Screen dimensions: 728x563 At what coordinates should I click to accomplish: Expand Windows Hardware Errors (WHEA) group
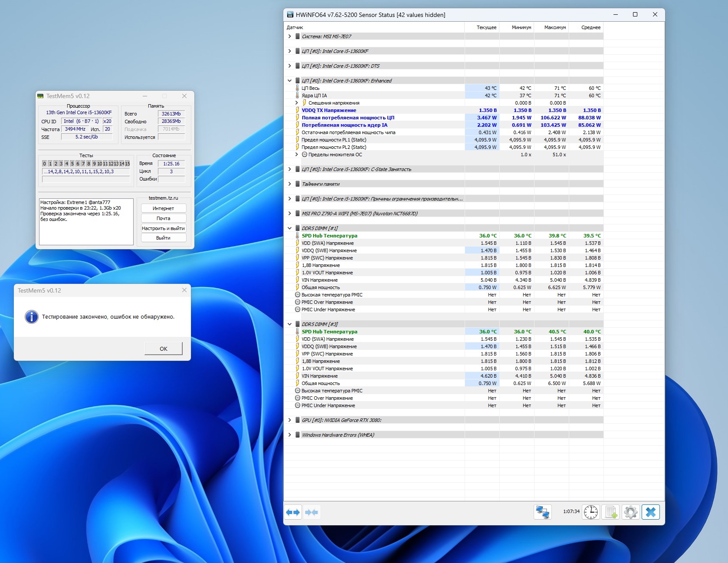click(x=289, y=435)
